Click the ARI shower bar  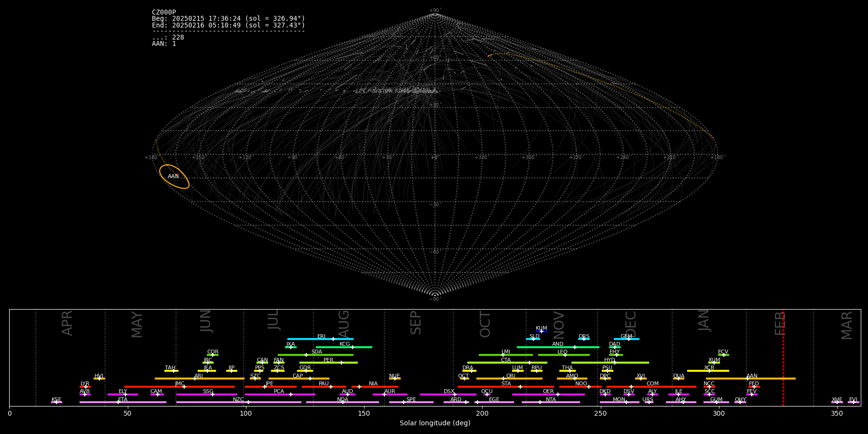point(200,379)
